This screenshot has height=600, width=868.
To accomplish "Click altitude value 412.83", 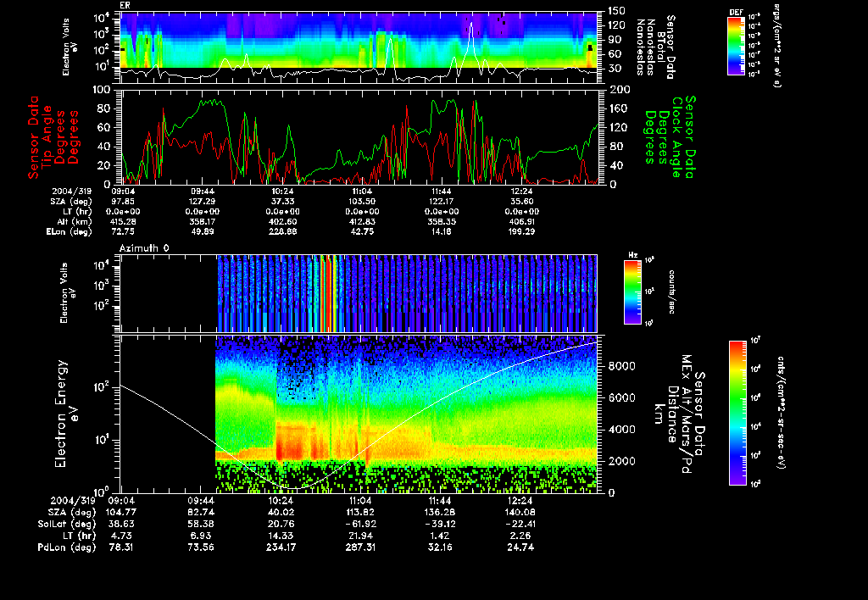I will [362, 221].
